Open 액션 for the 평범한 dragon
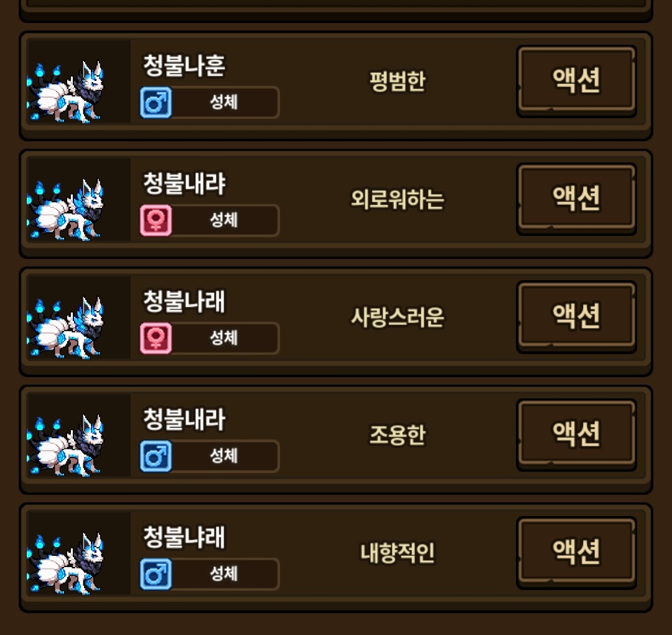This screenshot has height=635, width=672. [576, 80]
